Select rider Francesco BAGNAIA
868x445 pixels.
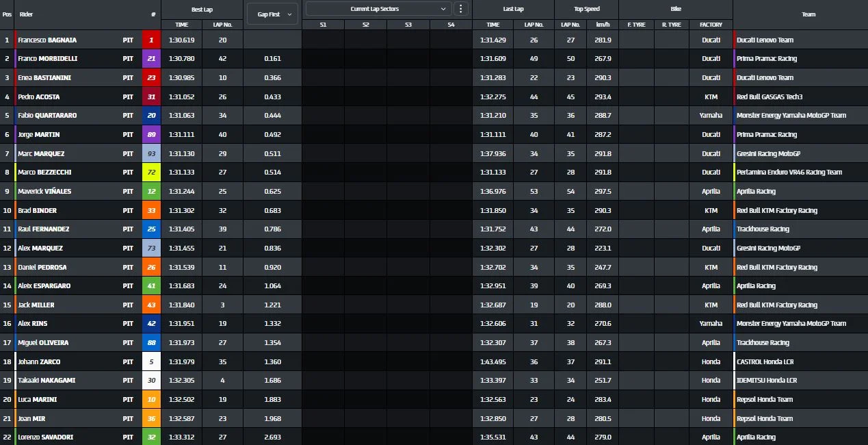[x=47, y=40]
